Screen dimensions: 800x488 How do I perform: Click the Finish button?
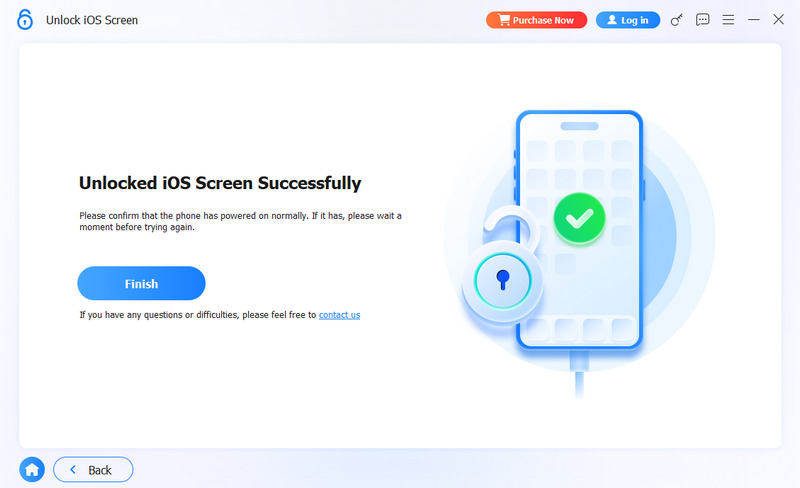point(141,283)
